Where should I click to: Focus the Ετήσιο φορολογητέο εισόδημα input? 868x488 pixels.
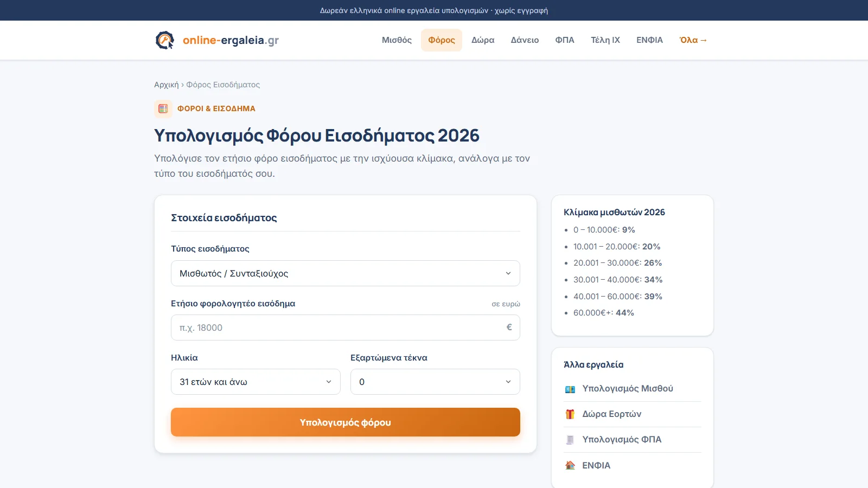click(x=346, y=328)
